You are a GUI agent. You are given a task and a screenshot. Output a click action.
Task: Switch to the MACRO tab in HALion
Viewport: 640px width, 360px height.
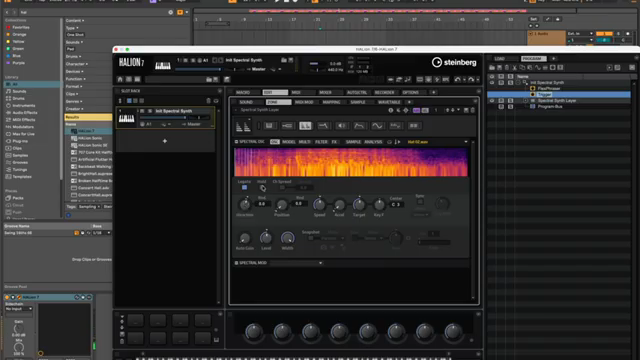(x=243, y=92)
